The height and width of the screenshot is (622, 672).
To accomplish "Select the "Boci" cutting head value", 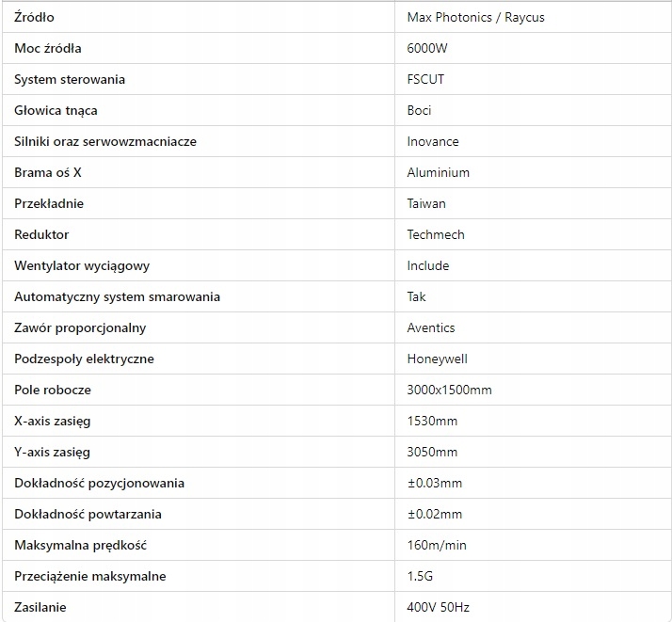I will point(420,110).
